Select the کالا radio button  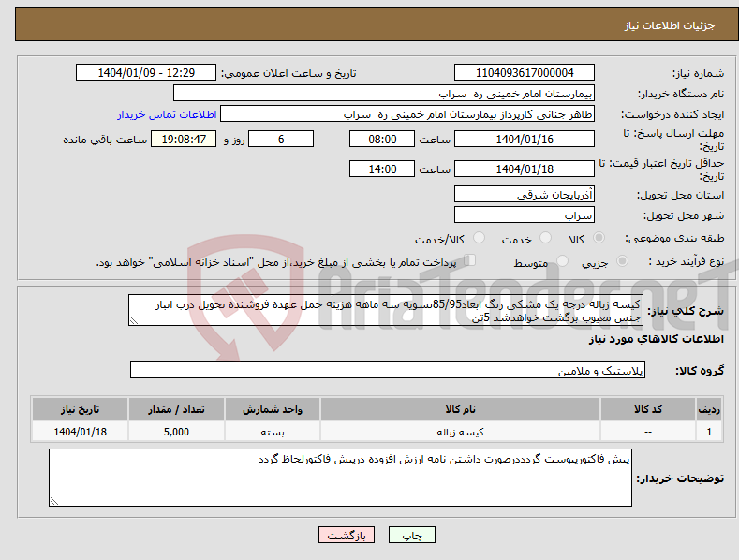pos(599,238)
